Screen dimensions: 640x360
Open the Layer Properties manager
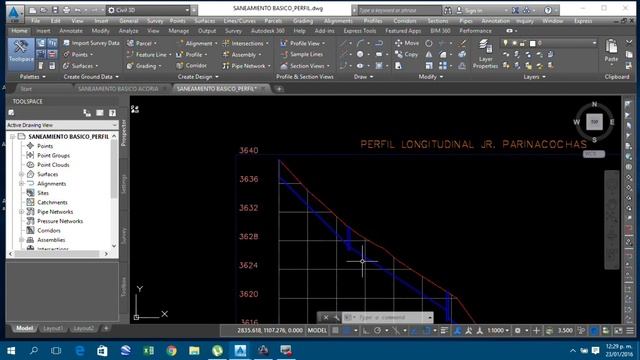tap(485, 54)
